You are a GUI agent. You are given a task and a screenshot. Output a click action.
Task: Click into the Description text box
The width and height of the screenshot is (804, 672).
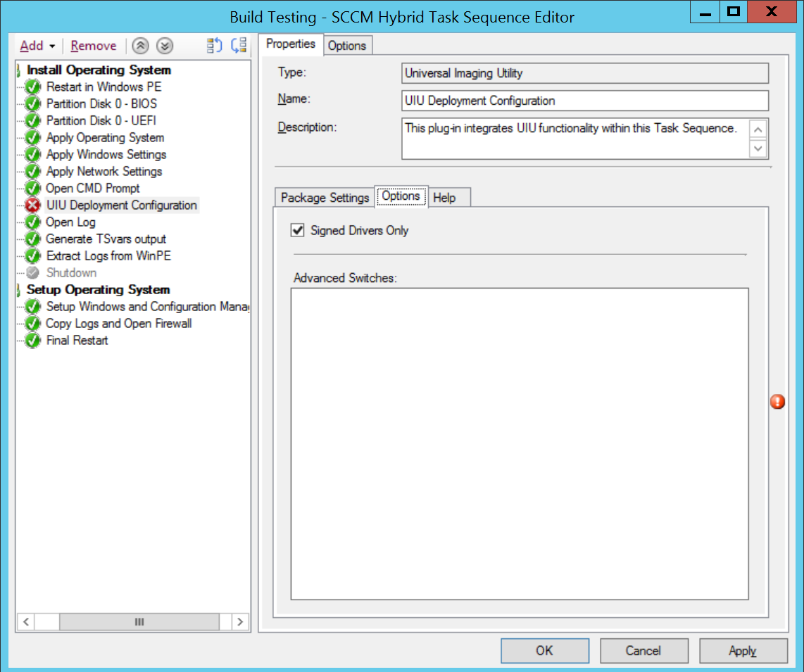575,139
